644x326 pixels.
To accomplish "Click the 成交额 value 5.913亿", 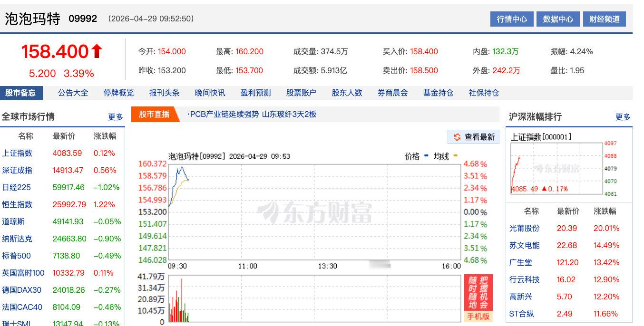I will click(334, 70).
